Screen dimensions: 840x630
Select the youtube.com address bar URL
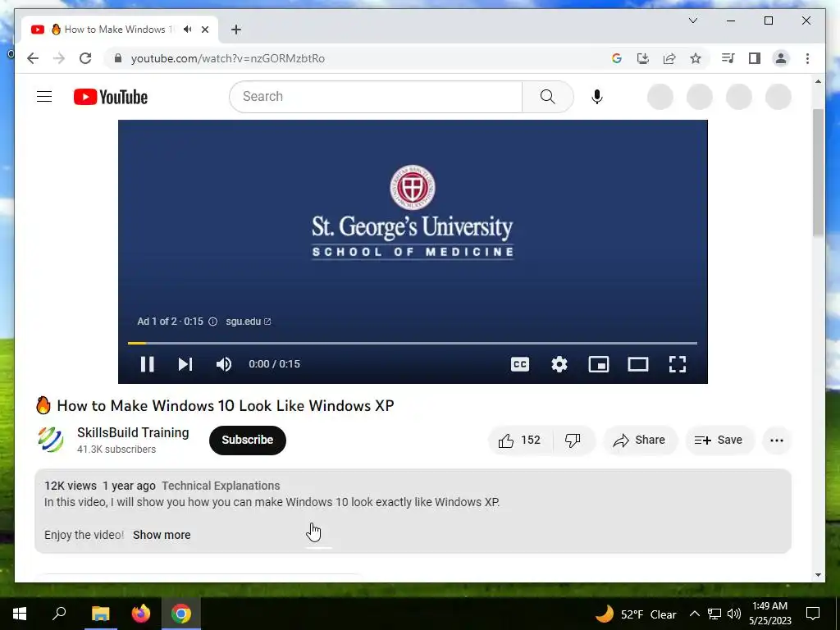pos(228,58)
